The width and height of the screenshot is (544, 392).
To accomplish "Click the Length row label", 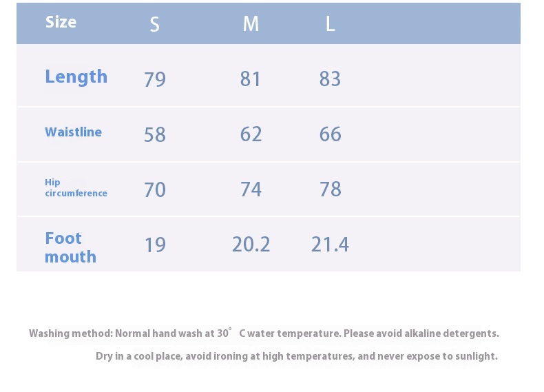I will coord(76,76).
